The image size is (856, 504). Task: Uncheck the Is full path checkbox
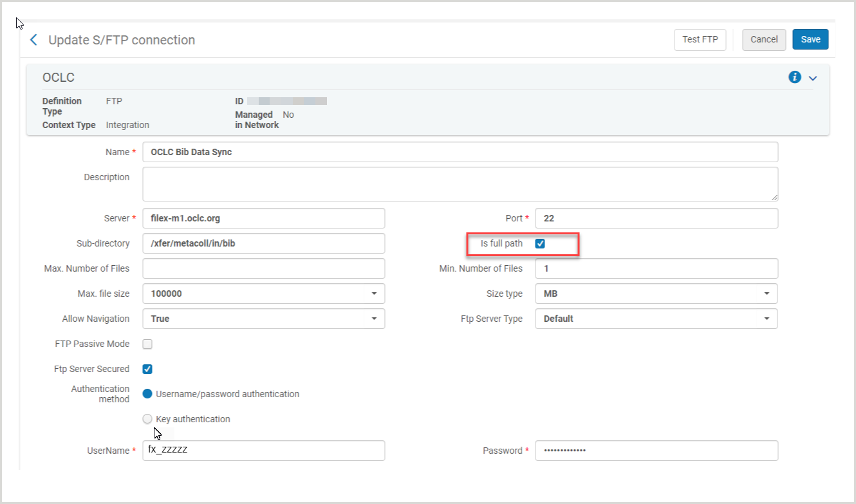point(540,243)
